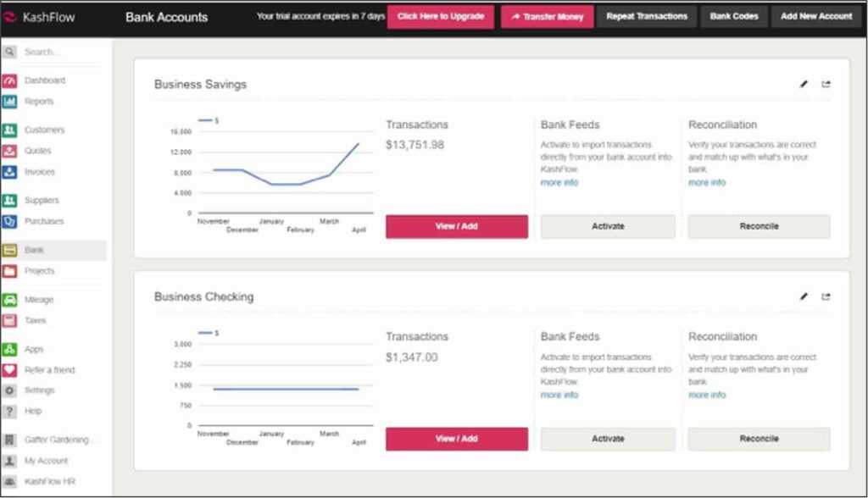Open more info under Bank Feeds

[x=559, y=182]
